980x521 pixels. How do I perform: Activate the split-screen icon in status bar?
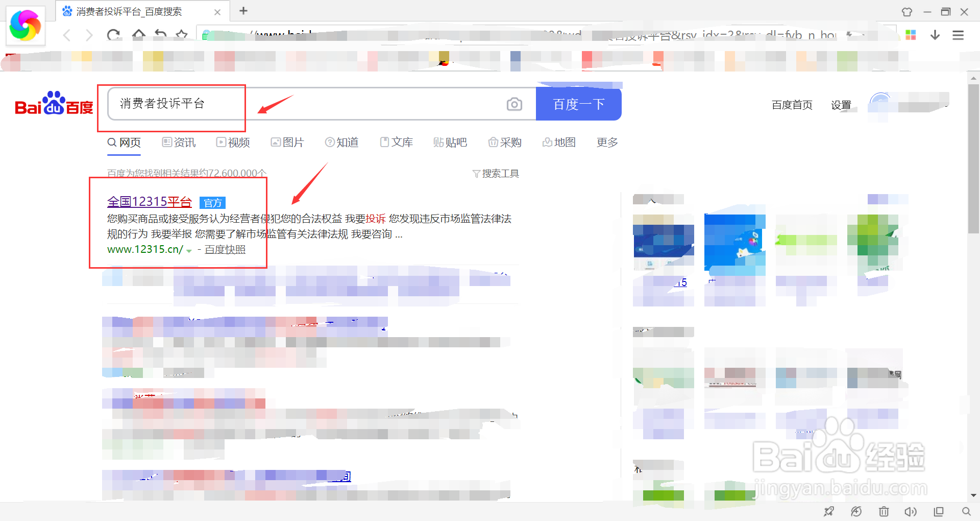(939, 511)
